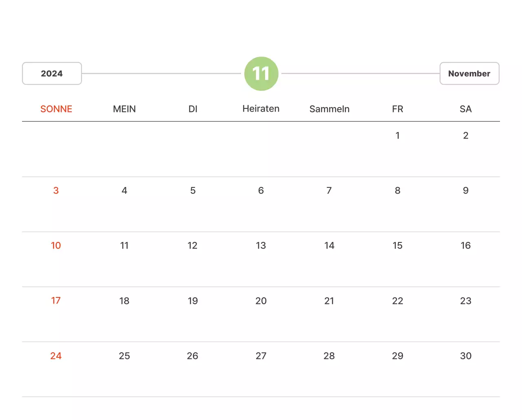Choose date 2 under SA
Viewport: 522px width, 420px height.
click(466, 136)
